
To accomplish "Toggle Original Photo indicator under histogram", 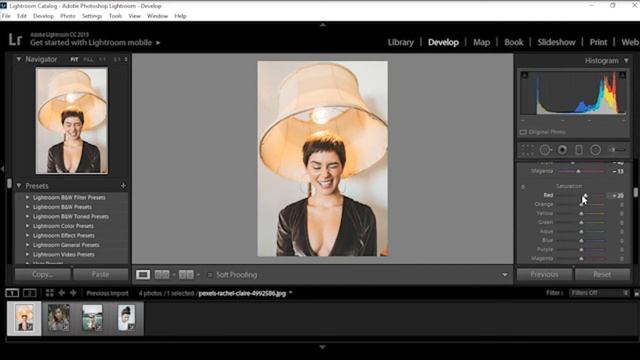I will 523,132.
